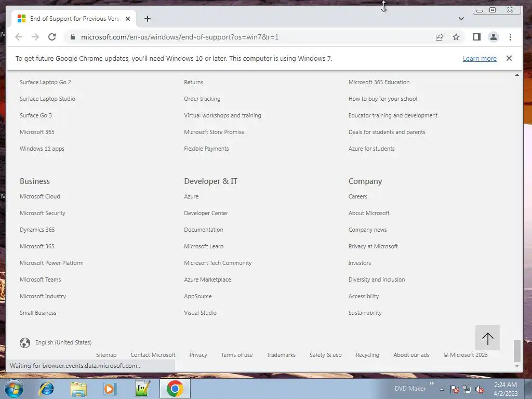This screenshot has height=399, width=532.
Task: Click Contact Microsoft in the footer
Action: 153,355
